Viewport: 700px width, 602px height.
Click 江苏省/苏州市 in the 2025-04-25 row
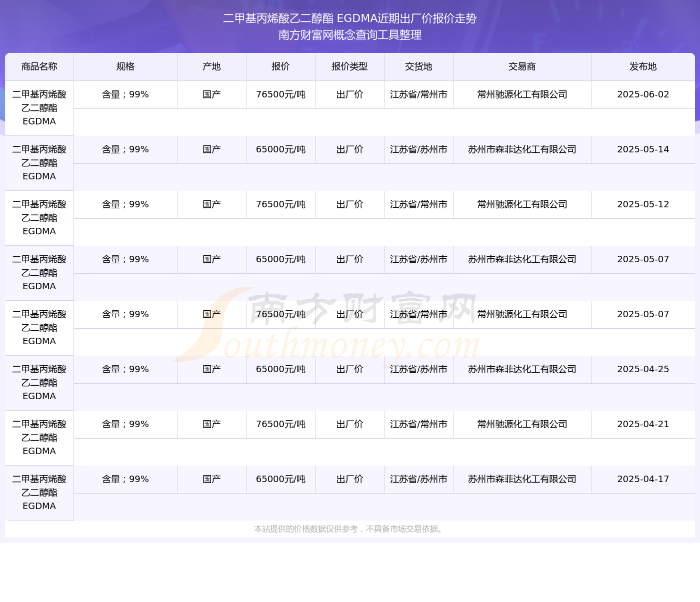click(x=419, y=369)
